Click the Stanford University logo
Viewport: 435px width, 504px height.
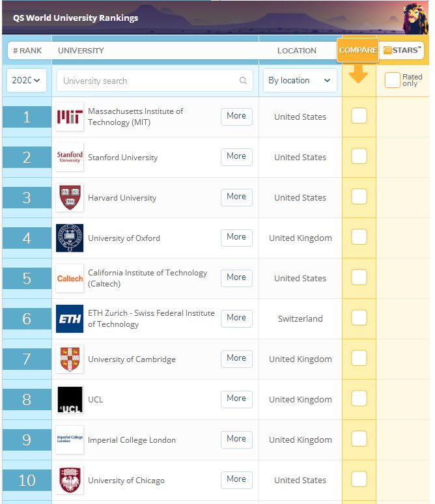click(70, 157)
